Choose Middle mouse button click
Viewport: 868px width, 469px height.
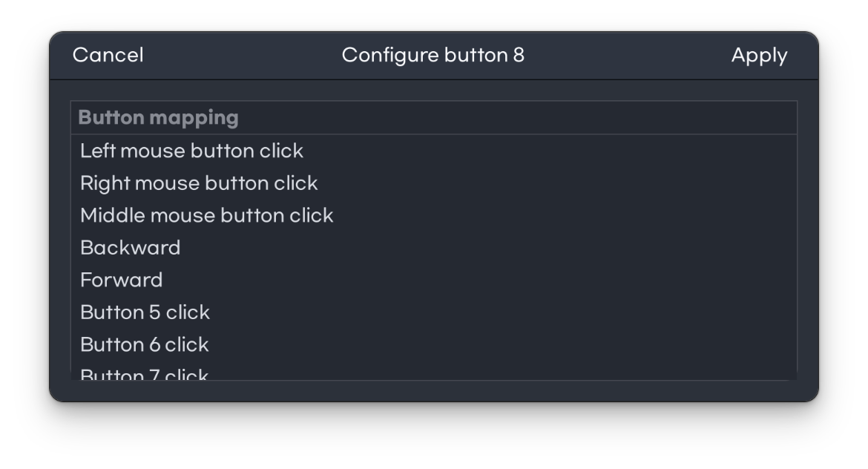point(207,215)
